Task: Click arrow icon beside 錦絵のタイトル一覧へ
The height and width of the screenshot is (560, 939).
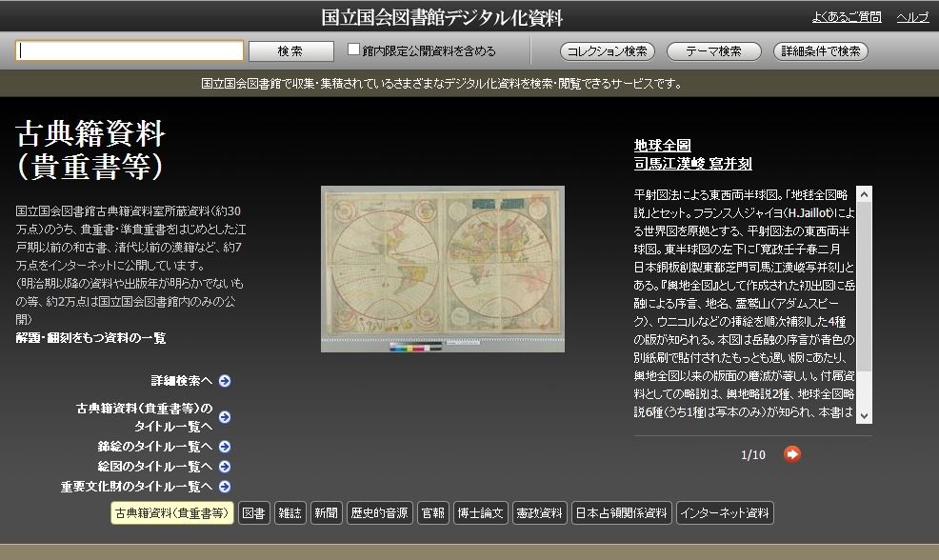Action: pyautogui.click(x=225, y=447)
